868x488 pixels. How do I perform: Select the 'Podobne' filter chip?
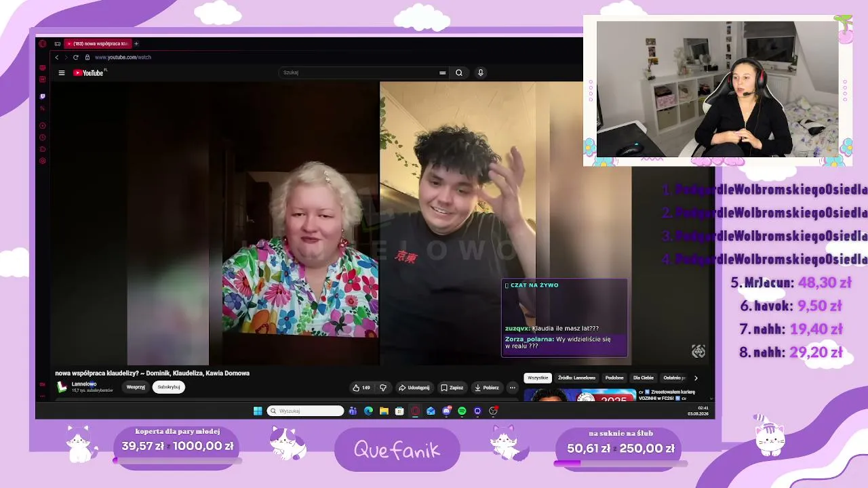point(614,378)
